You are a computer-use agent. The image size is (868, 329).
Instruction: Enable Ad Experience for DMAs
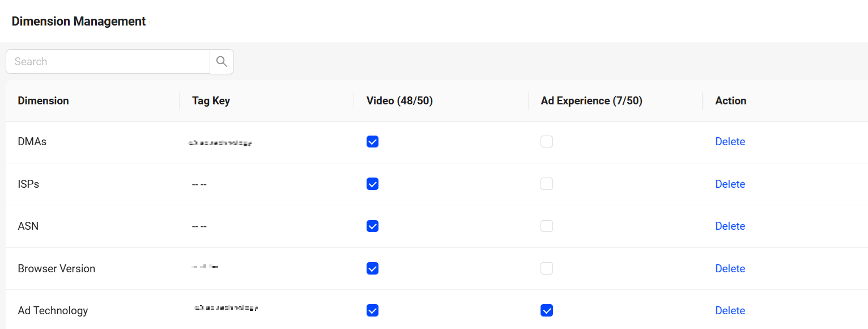pos(547,142)
